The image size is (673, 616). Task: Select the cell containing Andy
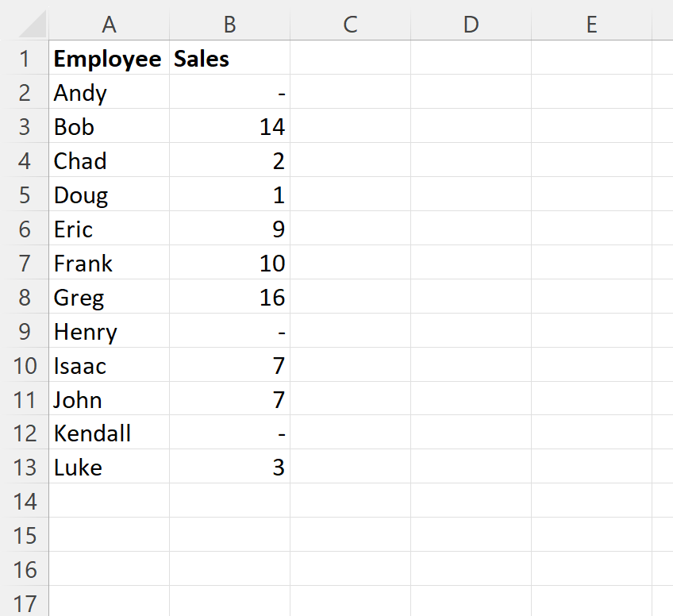click(108, 92)
